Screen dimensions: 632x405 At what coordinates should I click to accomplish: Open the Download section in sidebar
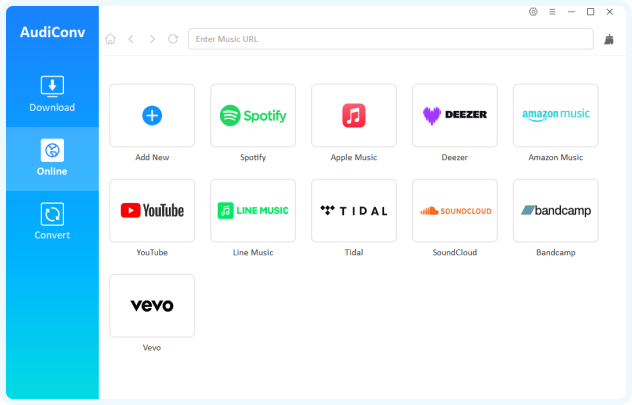pos(52,94)
